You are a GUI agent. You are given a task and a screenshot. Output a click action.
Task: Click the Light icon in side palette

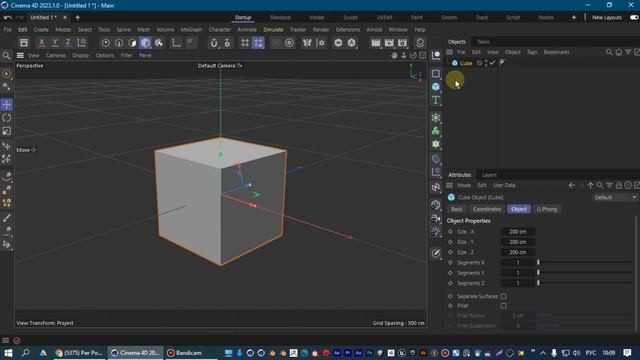click(436, 231)
